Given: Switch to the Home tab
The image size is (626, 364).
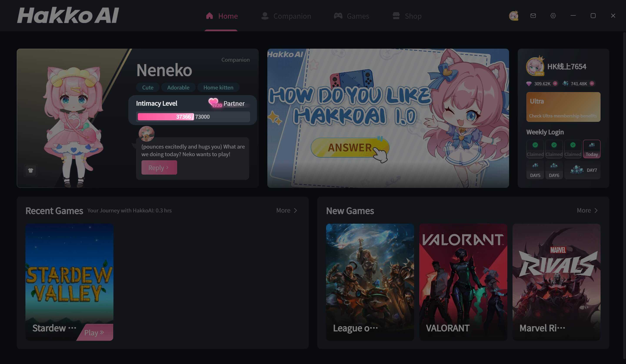Looking at the screenshot, I should pos(221,16).
